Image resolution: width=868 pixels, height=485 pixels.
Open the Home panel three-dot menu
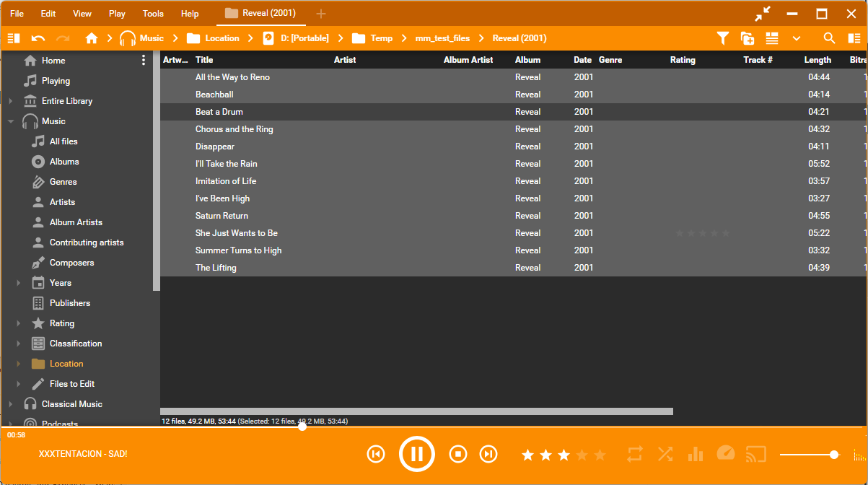tap(144, 61)
